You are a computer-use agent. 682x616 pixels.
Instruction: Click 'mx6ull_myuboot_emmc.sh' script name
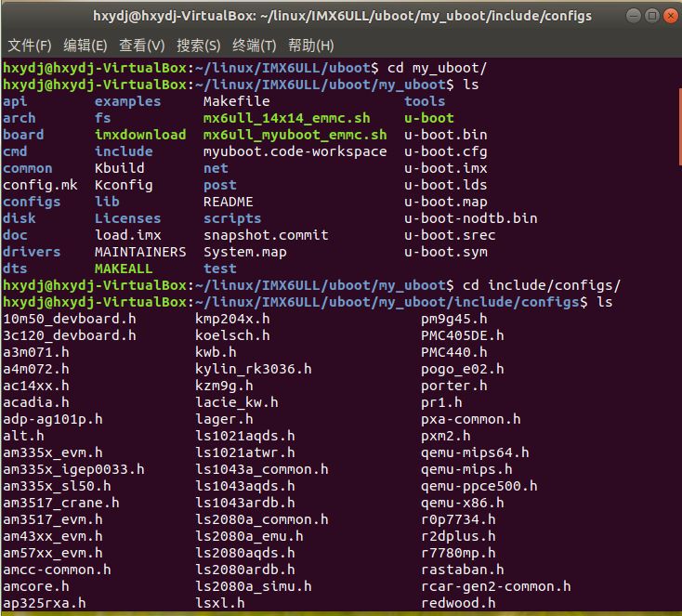pyautogui.click(x=295, y=135)
